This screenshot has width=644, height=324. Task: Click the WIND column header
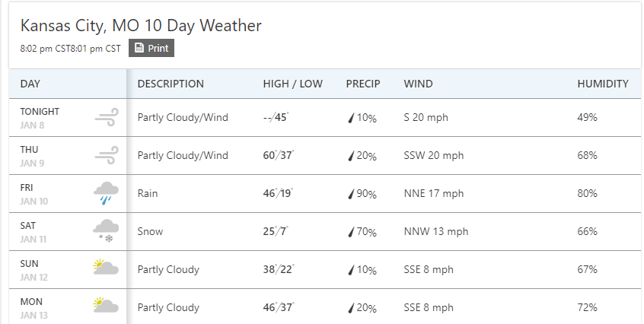pos(418,84)
